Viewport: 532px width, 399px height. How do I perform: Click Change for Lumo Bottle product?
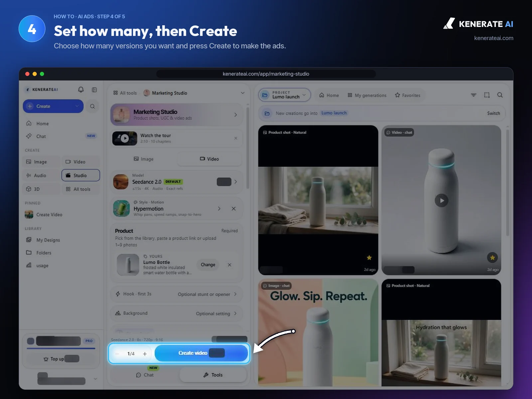208,265
